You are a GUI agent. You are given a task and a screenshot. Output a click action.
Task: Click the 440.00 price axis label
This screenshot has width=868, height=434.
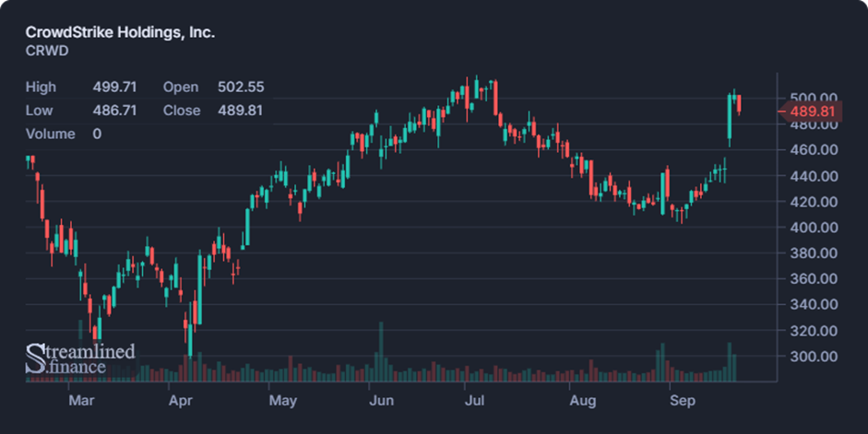pyautogui.click(x=814, y=176)
